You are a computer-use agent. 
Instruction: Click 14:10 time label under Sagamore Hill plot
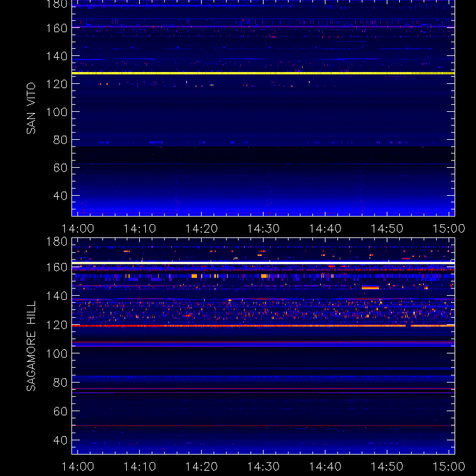point(139,466)
